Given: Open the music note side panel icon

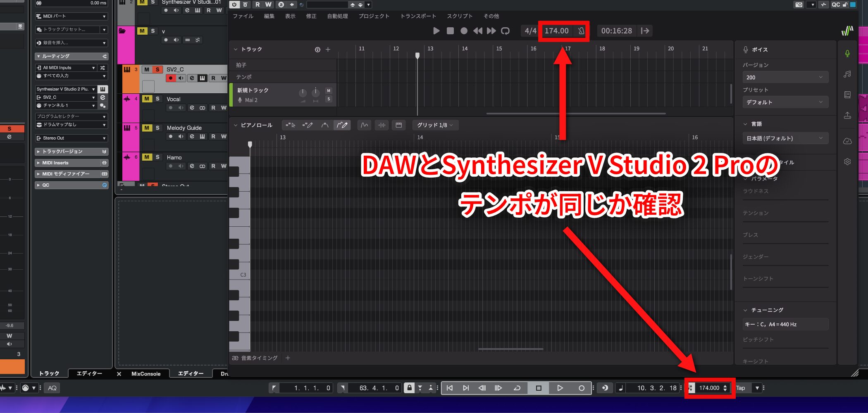Looking at the screenshot, I should (x=847, y=74).
